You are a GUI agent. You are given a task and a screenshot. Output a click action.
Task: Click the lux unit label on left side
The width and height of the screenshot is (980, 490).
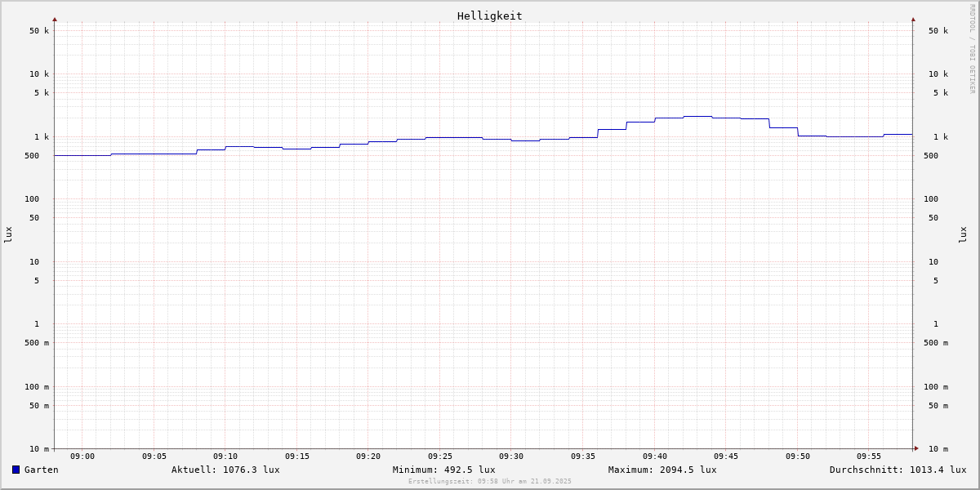(8, 234)
